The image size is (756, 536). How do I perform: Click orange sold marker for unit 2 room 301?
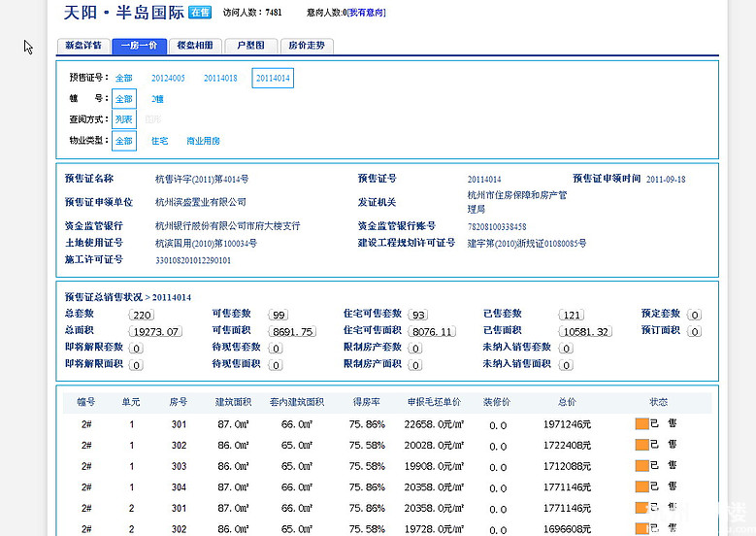point(641,508)
